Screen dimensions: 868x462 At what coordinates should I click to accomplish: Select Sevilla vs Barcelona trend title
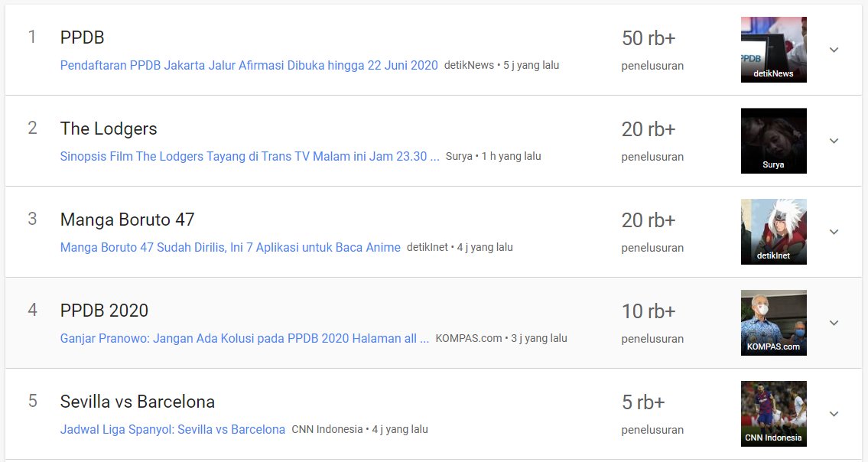click(x=138, y=402)
